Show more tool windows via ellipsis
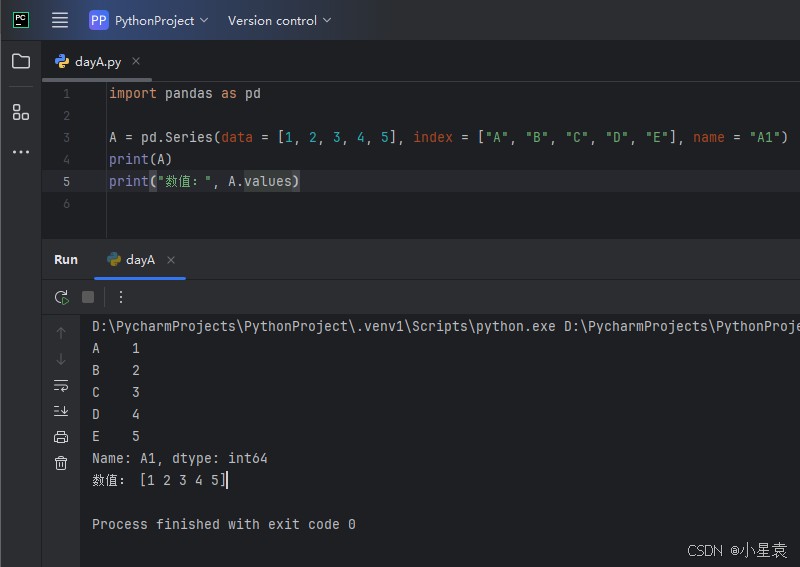 tap(21, 152)
